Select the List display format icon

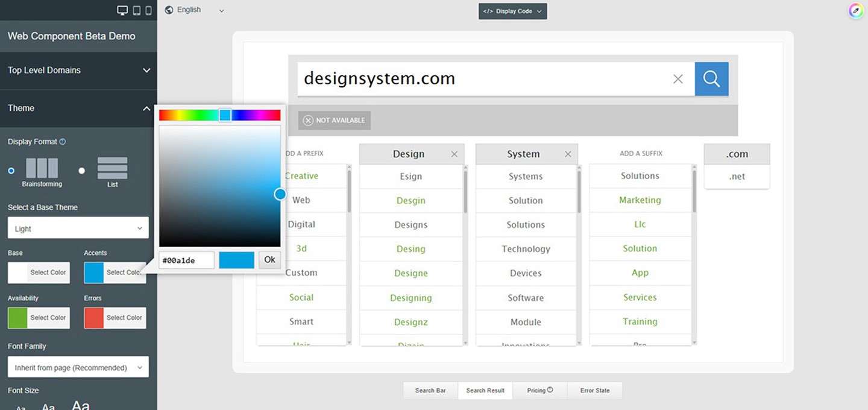(112, 171)
